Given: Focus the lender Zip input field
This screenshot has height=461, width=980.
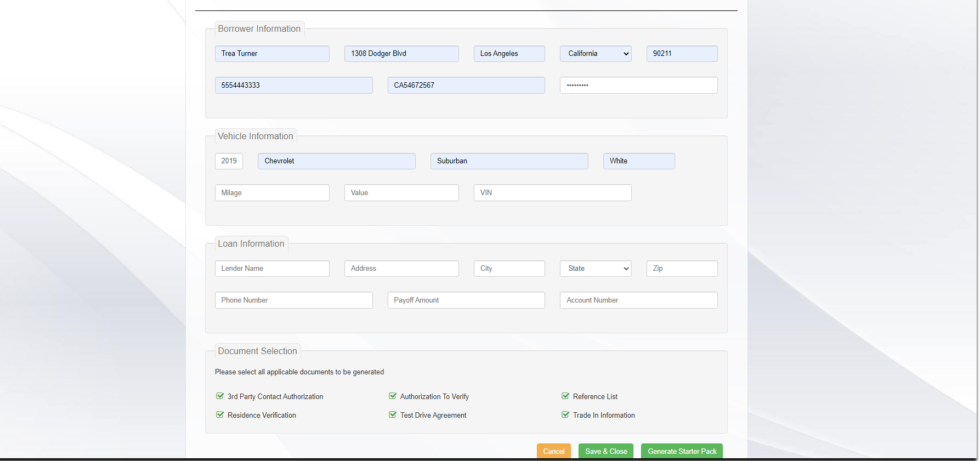Looking at the screenshot, I should click(682, 269).
